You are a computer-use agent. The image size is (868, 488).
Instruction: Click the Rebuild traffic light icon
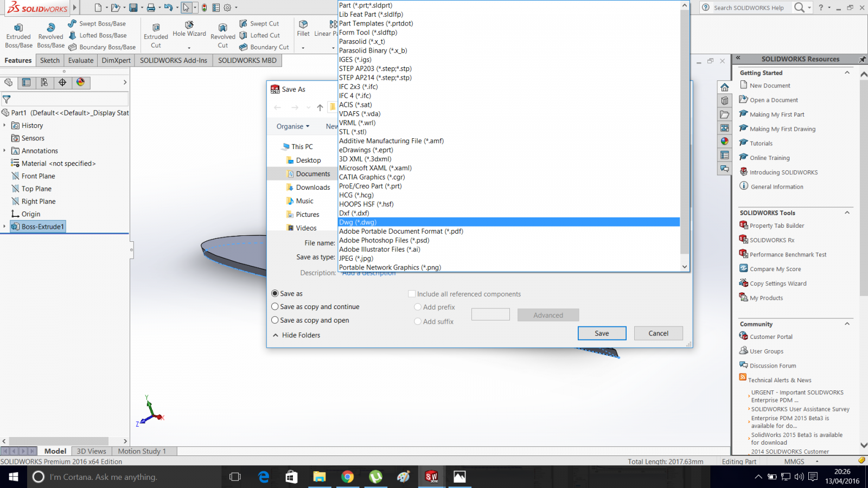coord(204,8)
